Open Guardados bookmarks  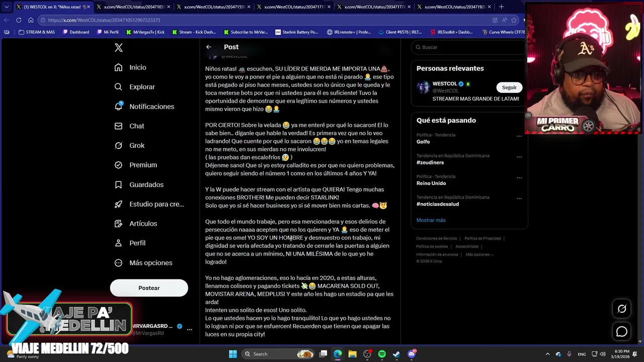(x=139, y=185)
